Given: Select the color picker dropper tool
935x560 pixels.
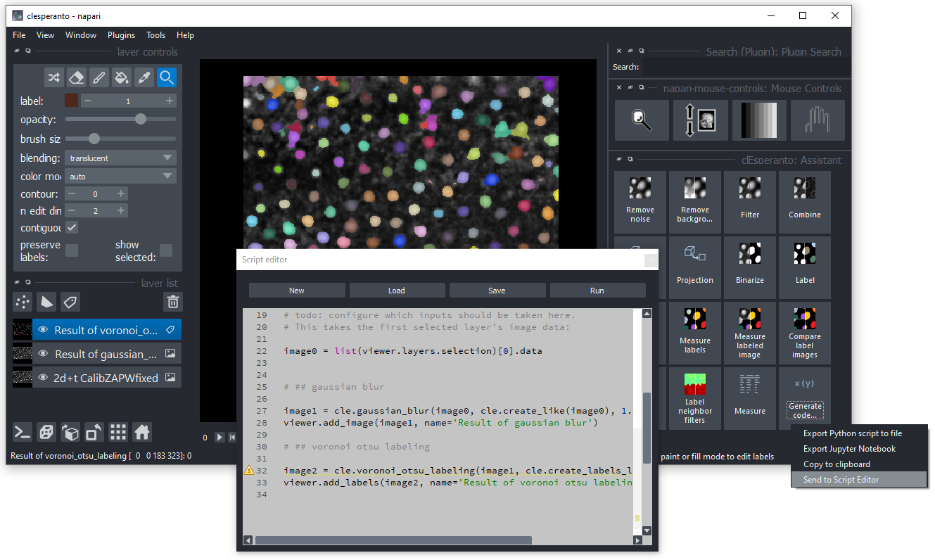Looking at the screenshot, I should (144, 77).
